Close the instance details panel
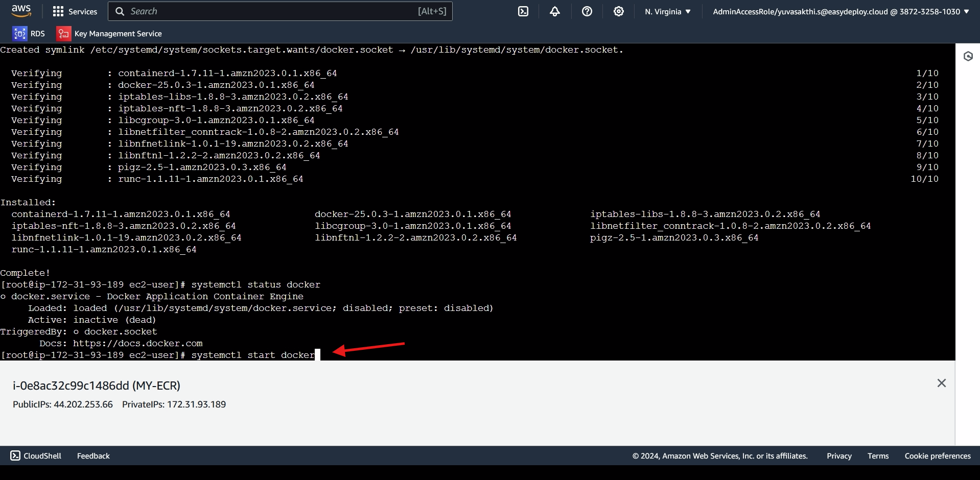980x480 pixels. tap(942, 383)
